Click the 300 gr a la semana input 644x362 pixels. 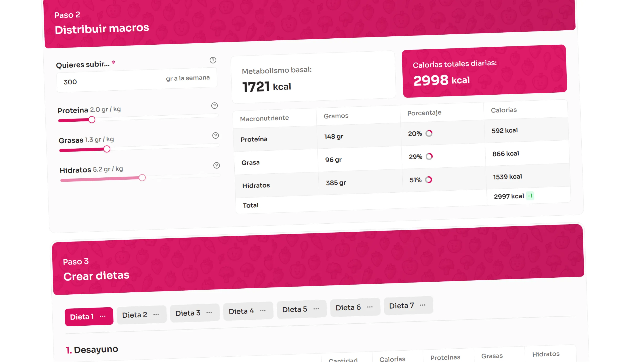tap(112, 81)
